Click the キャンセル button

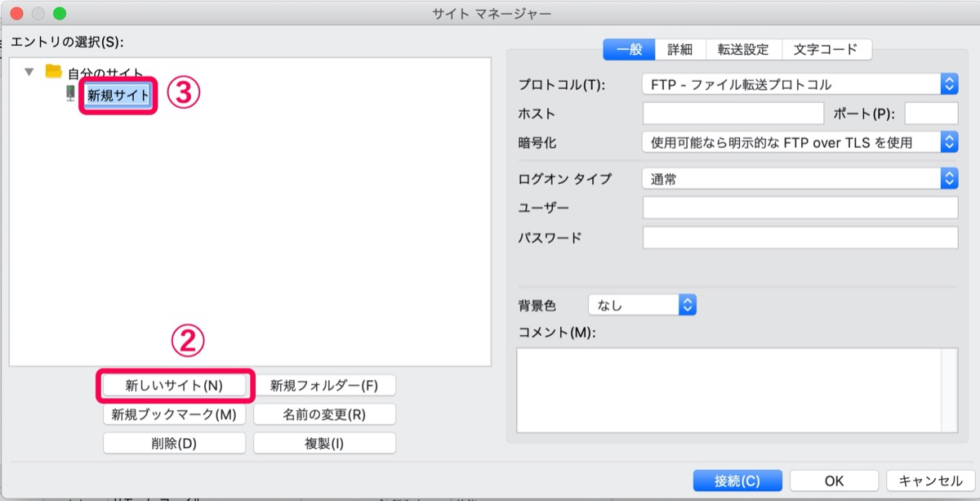pyautogui.click(x=930, y=481)
